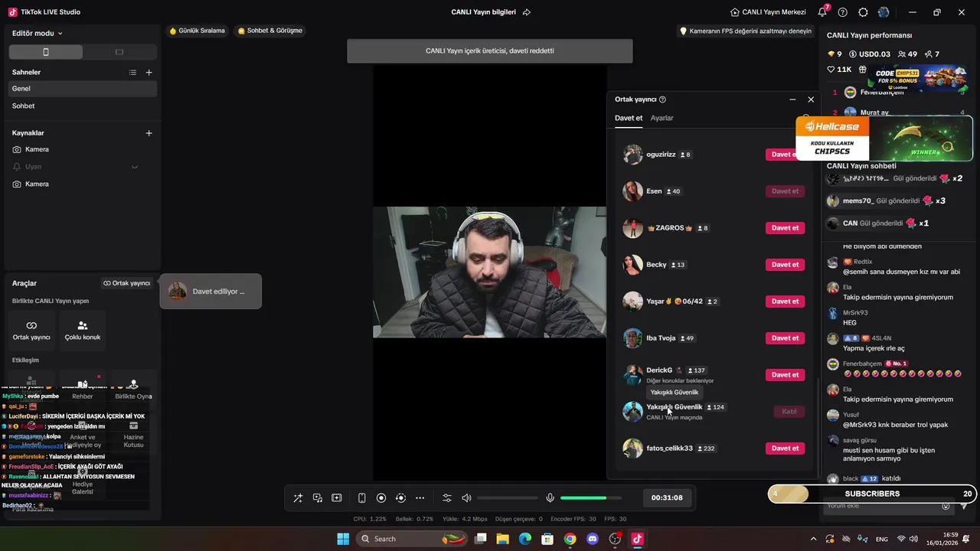
Task: Adjust the green microphone level slider
Action: point(591,498)
